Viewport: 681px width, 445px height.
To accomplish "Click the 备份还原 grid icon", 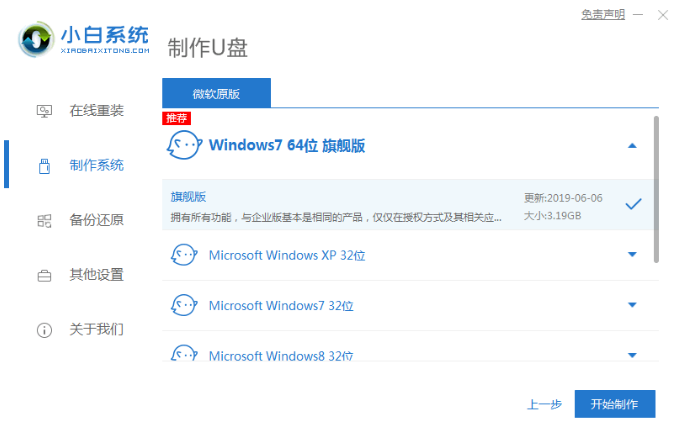I will pyautogui.click(x=44, y=221).
